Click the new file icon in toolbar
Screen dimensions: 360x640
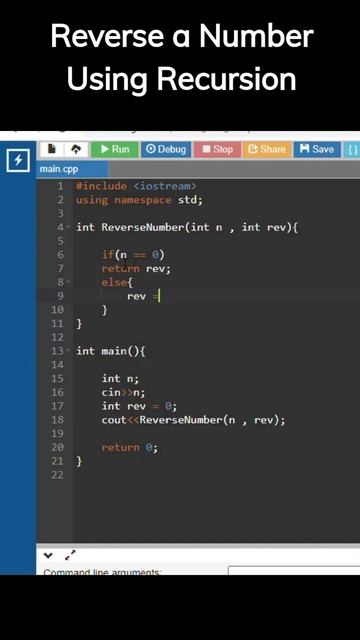[52, 149]
